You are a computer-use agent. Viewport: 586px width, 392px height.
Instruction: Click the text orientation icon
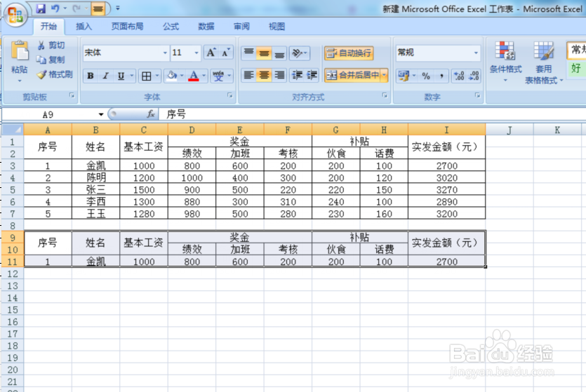pyautogui.click(x=297, y=53)
